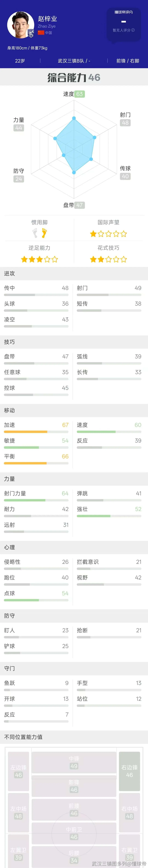Screen dimensions: 148x868
Task: Click the 武汉三镇B队 team name
Action: tap(71, 61)
